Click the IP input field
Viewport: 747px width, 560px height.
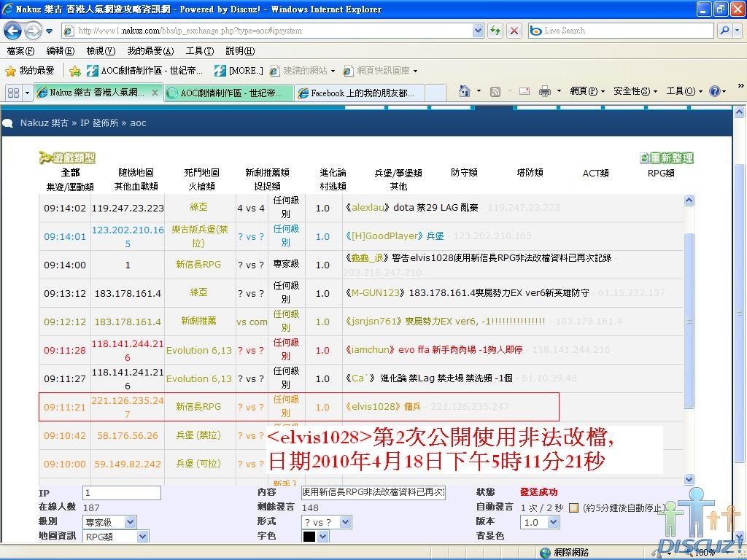point(122,493)
